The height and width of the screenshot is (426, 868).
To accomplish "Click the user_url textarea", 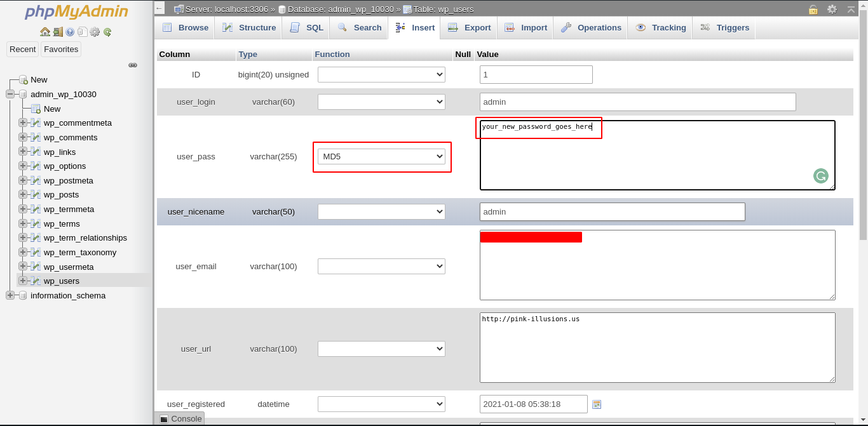I will point(658,347).
